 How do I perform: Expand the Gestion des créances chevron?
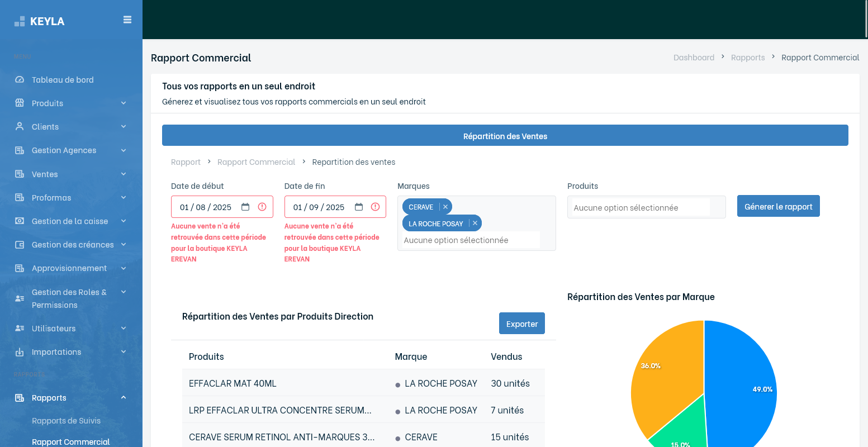coord(124,244)
